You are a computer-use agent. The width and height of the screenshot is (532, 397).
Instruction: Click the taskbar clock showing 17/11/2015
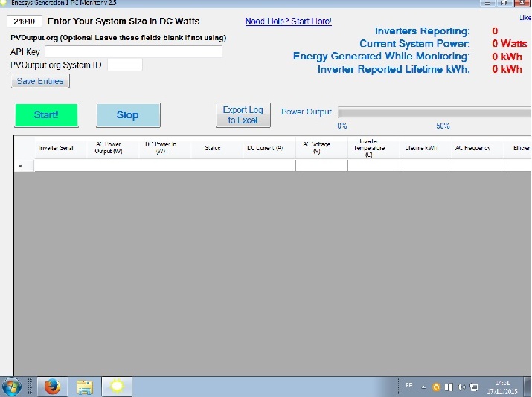[x=502, y=387]
